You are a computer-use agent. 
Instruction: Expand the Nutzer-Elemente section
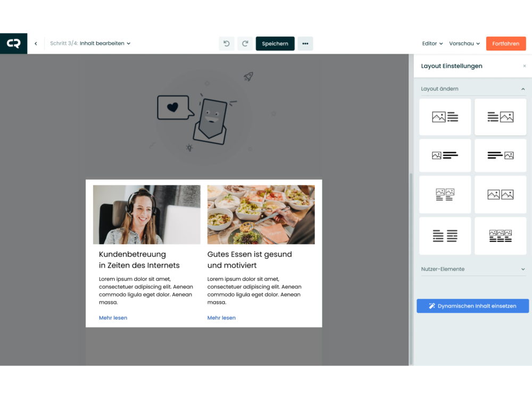522,269
